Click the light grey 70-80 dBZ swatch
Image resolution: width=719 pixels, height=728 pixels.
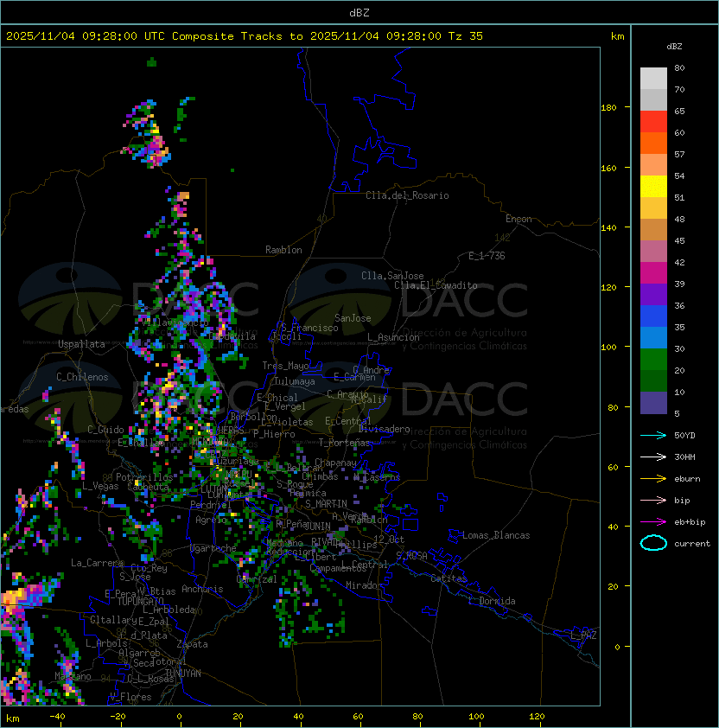coord(653,79)
